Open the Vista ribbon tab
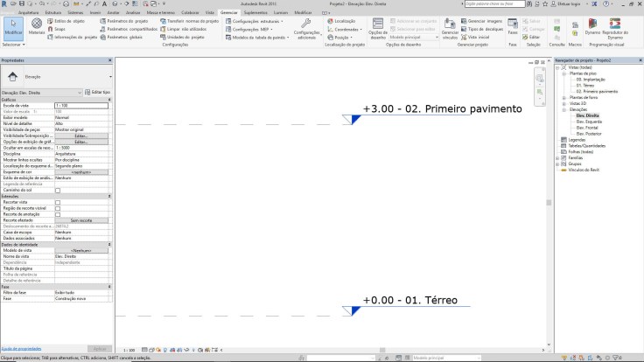The height and width of the screenshot is (362, 644). [x=208, y=14]
